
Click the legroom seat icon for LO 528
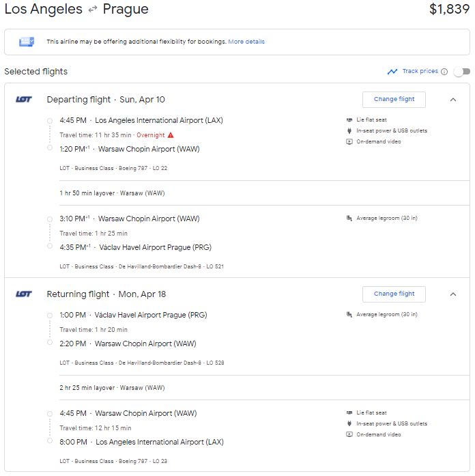(349, 315)
